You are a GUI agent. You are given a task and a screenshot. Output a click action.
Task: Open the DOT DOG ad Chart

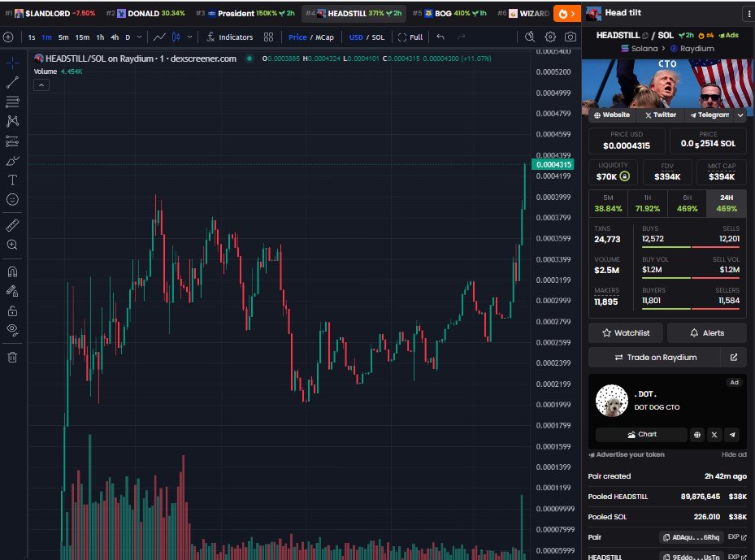(x=641, y=434)
